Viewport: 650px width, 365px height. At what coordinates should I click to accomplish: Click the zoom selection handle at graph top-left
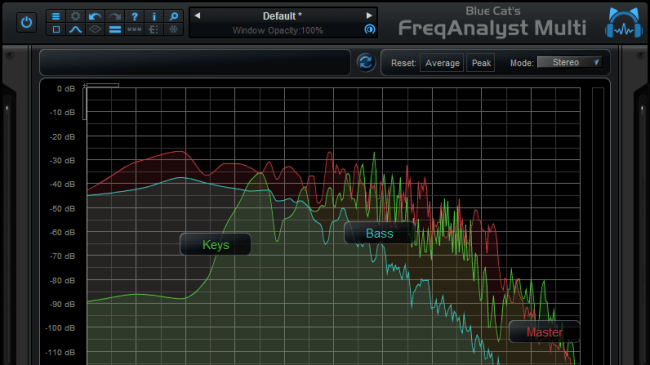click(85, 86)
